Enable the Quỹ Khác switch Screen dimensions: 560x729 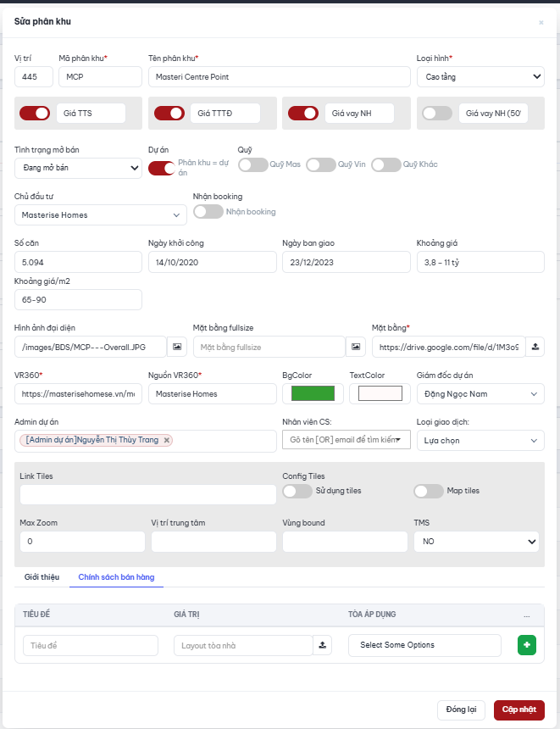(386, 164)
